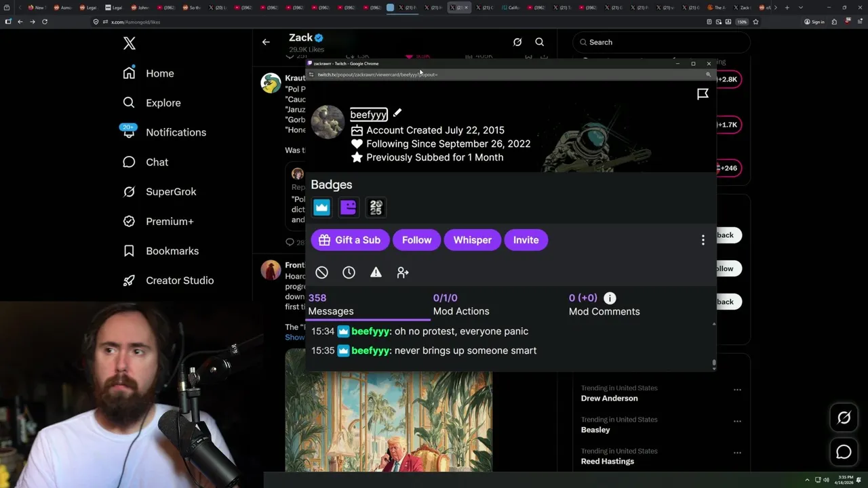The width and height of the screenshot is (868, 488).
Task: Click the search icon on profile header
Action: point(540,42)
